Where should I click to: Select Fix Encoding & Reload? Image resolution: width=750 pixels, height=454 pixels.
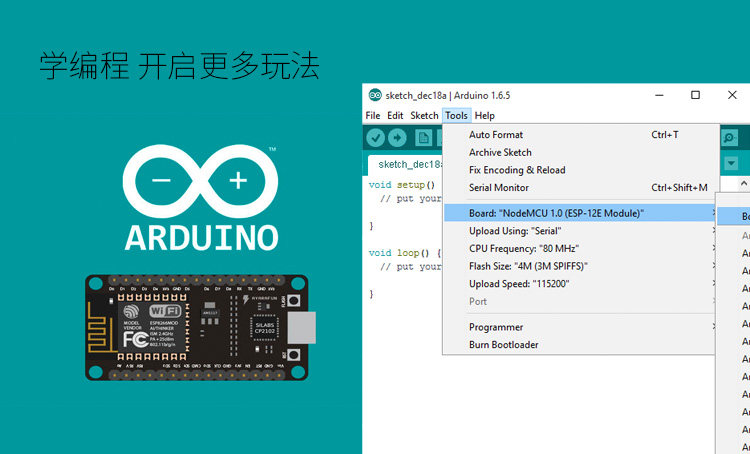(x=581, y=170)
